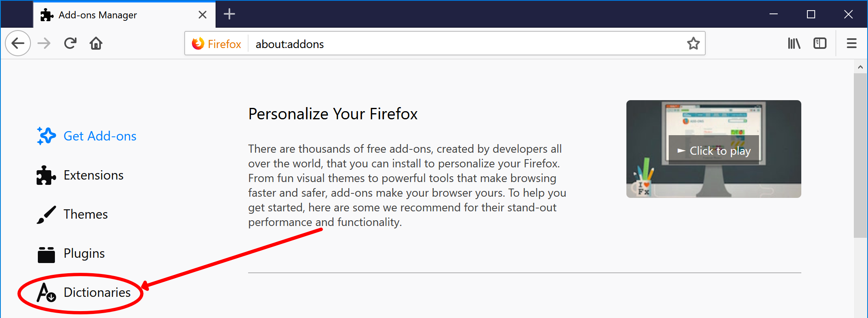Open the Get Add-ons category
The height and width of the screenshot is (318, 868).
pos(87,136)
